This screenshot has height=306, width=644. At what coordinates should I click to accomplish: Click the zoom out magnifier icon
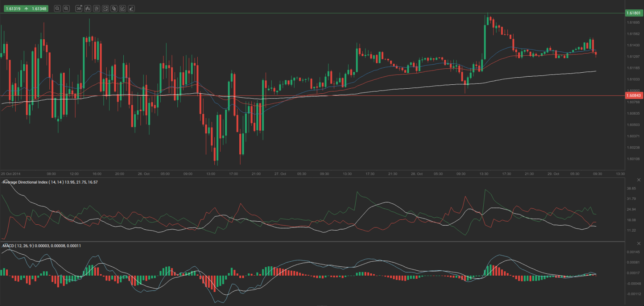point(57,9)
